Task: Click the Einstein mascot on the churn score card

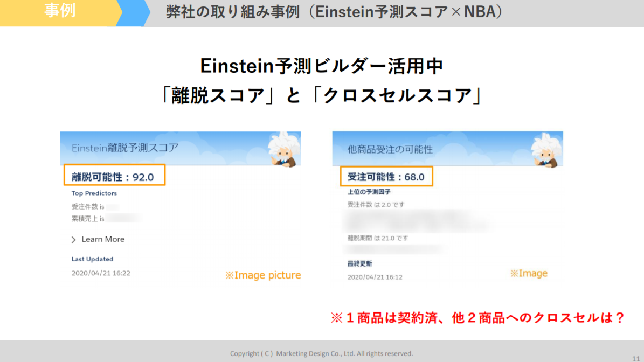Action: click(283, 149)
